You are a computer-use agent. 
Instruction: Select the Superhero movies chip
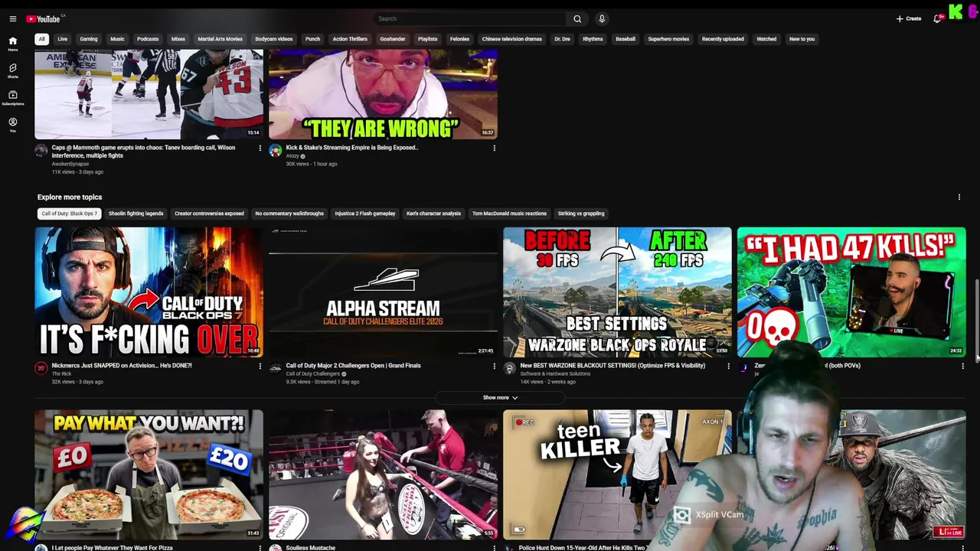click(x=668, y=39)
